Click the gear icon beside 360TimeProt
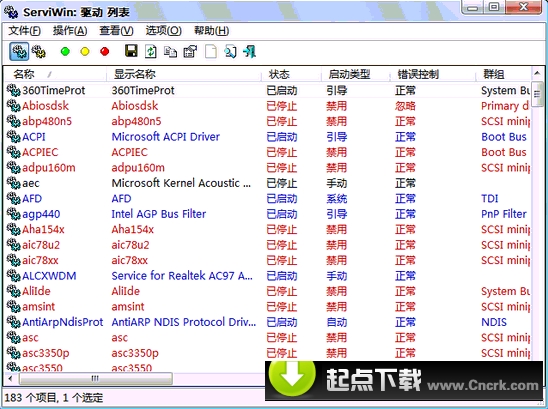 13,90
